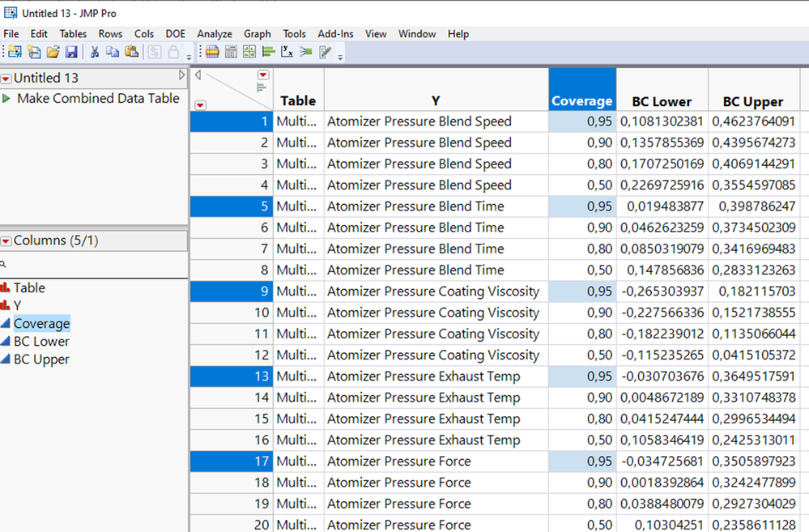Click the Cut scissors icon

(x=95, y=52)
